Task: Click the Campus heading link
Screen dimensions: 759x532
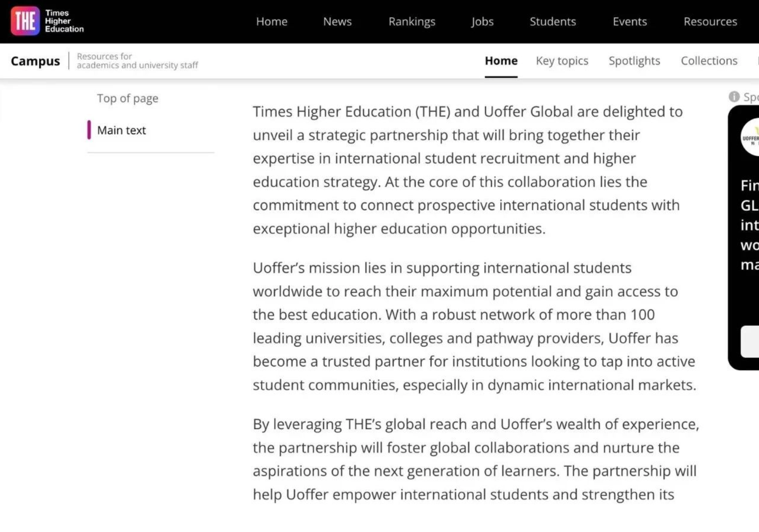Action: point(35,61)
